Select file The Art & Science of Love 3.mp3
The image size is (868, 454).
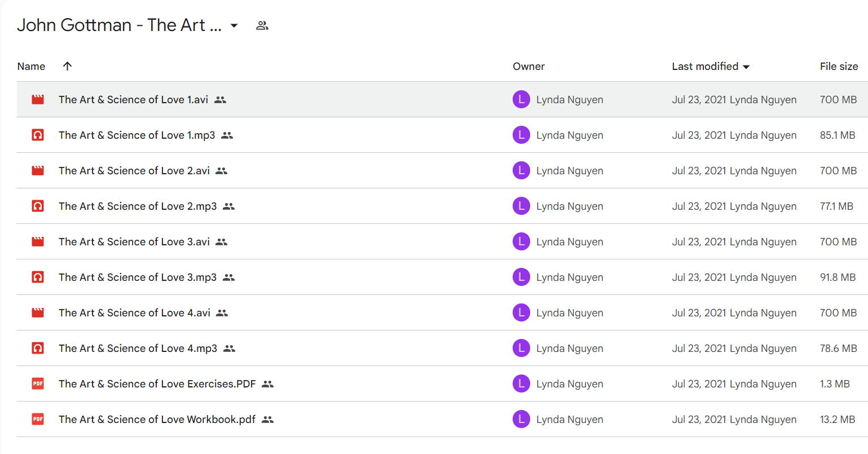(x=138, y=277)
